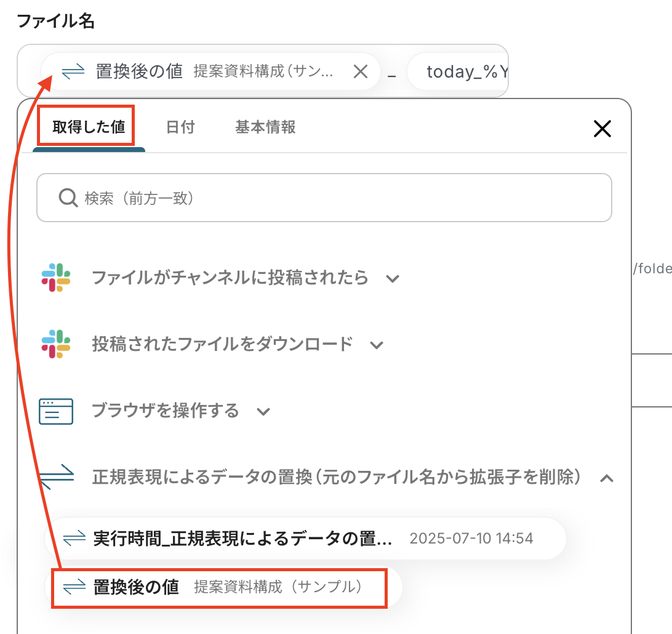Expand the ファイルがチャンネルに投稿されたら section
Image resolution: width=672 pixels, height=634 pixels.
[x=393, y=279]
